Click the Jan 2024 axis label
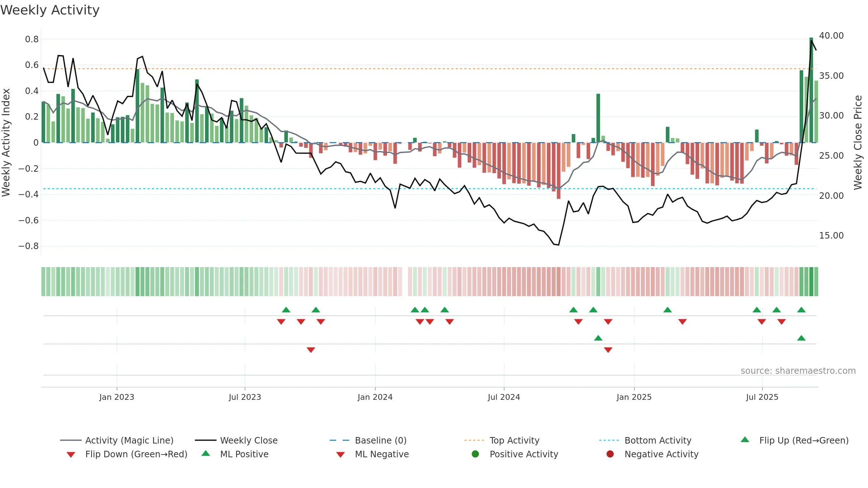This screenshot has height=488, width=868. tap(375, 397)
